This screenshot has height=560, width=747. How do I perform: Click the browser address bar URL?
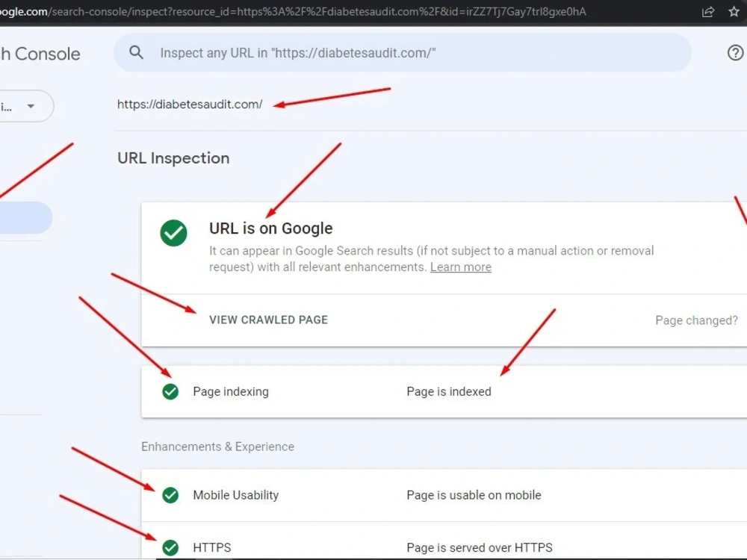pyautogui.click(x=293, y=11)
